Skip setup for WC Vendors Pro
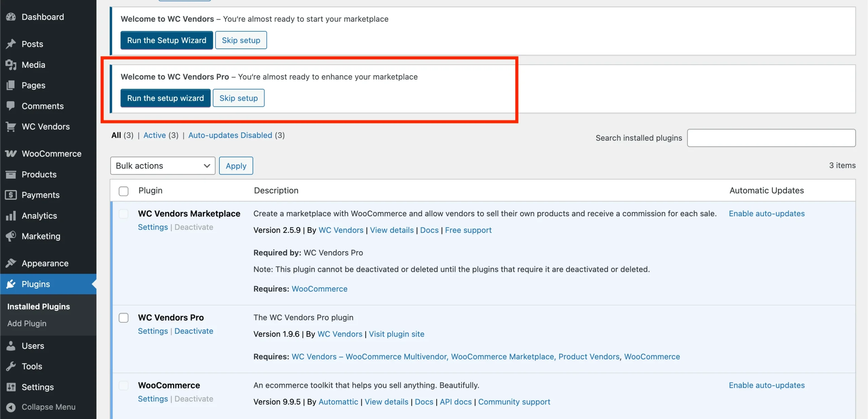Image resolution: width=868 pixels, height=419 pixels. (x=239, y=98)
